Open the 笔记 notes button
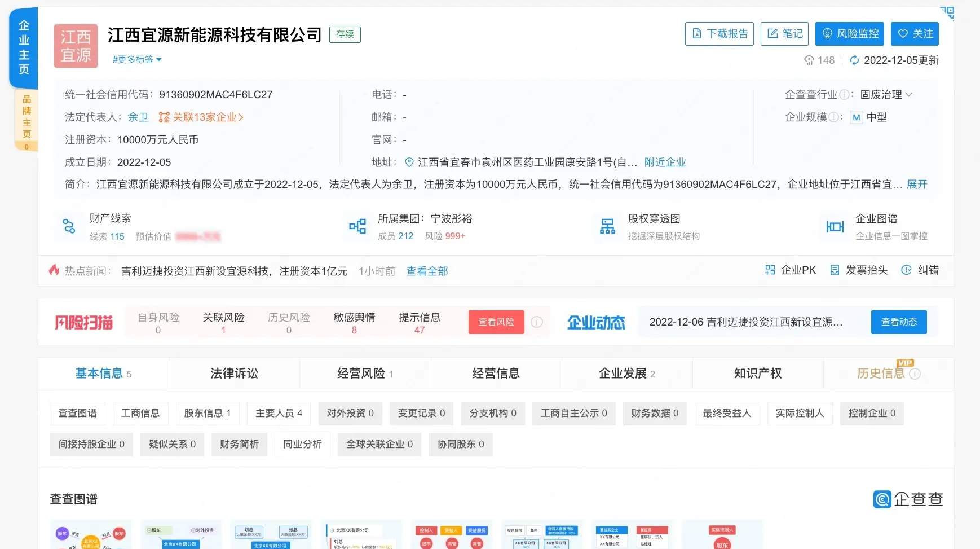 point(784,34)
